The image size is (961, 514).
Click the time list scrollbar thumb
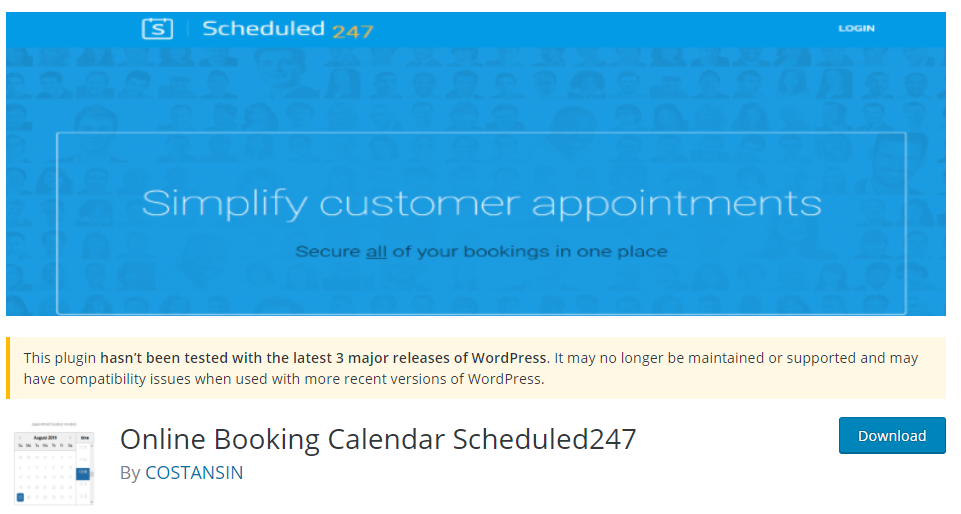pyautogui.click(x=92, y=474)
